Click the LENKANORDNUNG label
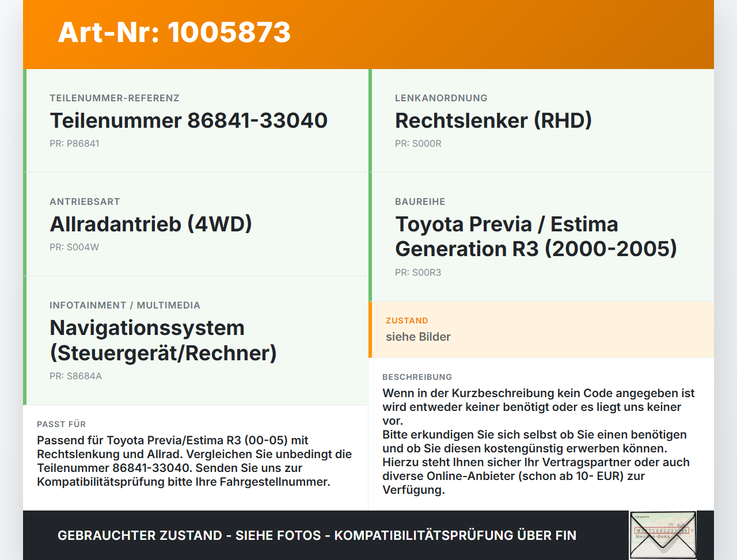 point(441,98)
